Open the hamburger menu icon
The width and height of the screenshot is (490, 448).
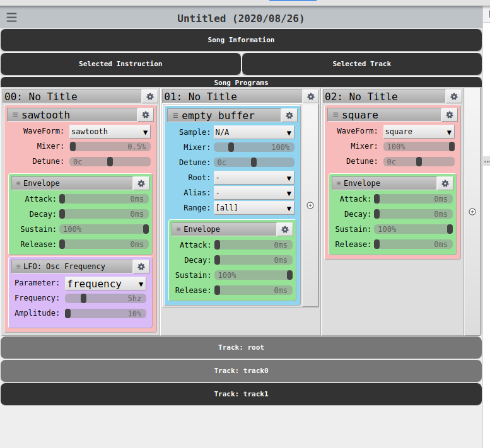pos(11,17)
